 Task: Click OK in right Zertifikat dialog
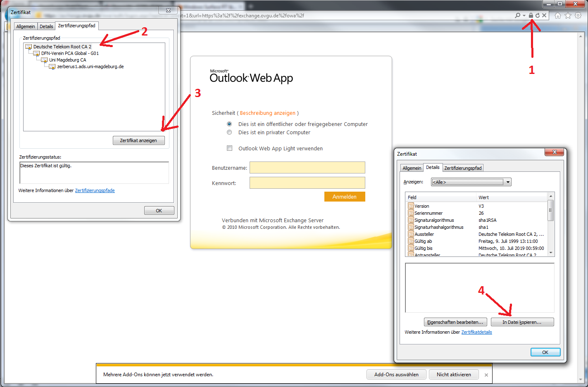(545, 352)
